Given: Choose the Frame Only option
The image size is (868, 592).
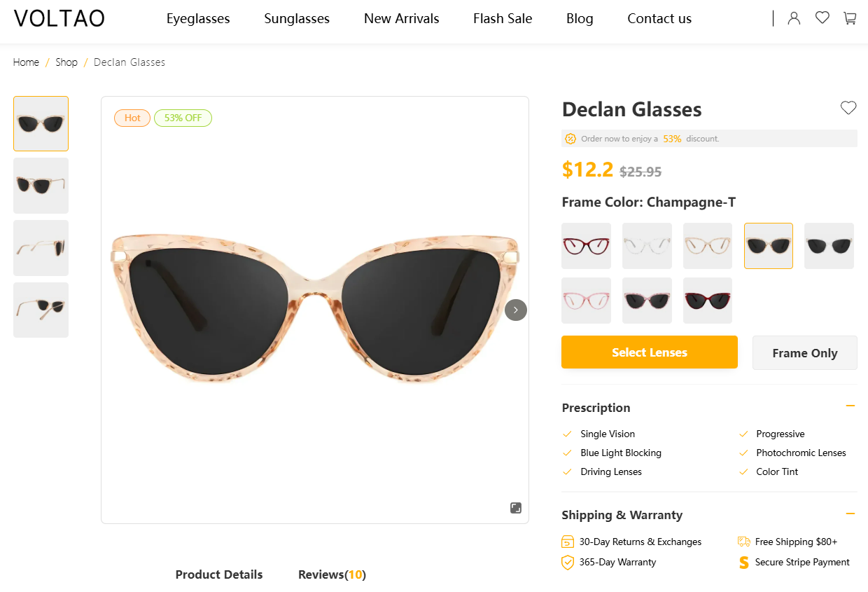Looking at the screenshot, I should tap(804, 352).
